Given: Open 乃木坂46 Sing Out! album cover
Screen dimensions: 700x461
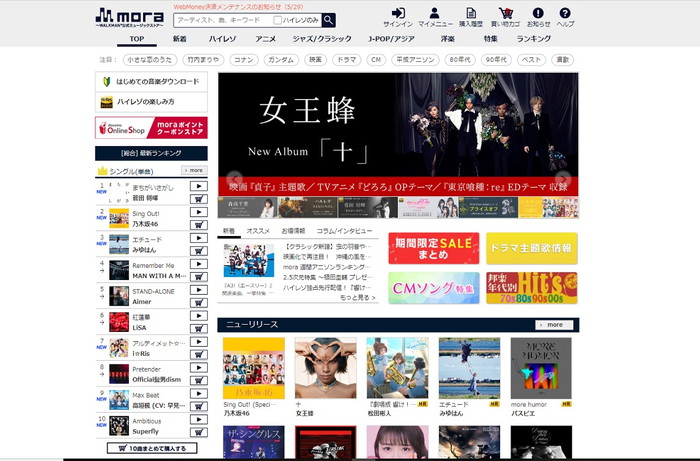Looking at the screenshot, I should point(254,368).
